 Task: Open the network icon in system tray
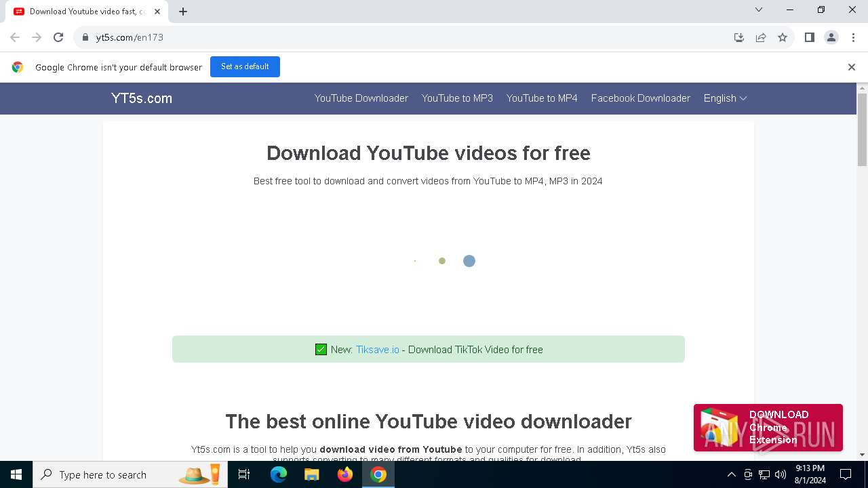764,474
